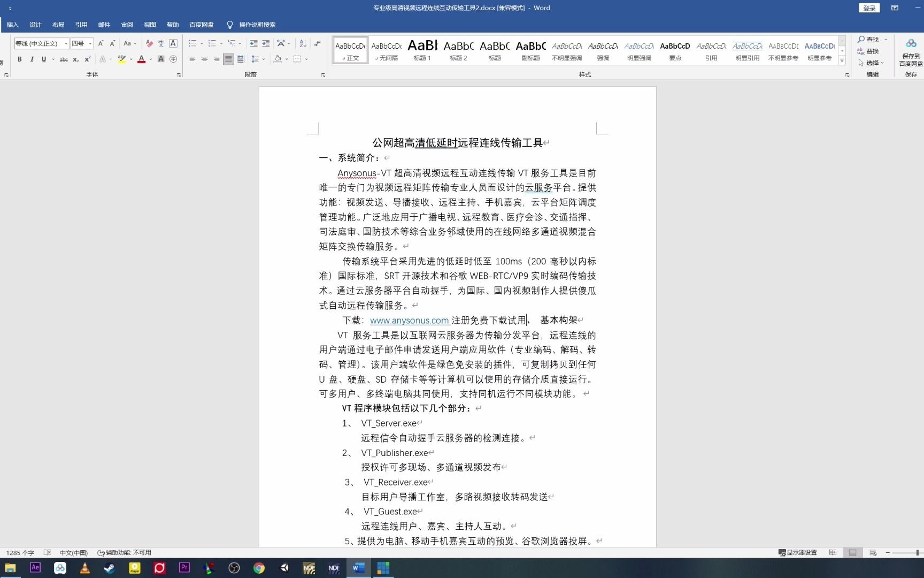
Task: Toggle center paragraph alignment
Action: [x=204, y=59]
